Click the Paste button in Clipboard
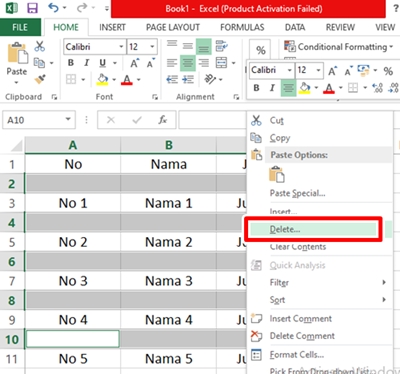 tap(17, 63)
